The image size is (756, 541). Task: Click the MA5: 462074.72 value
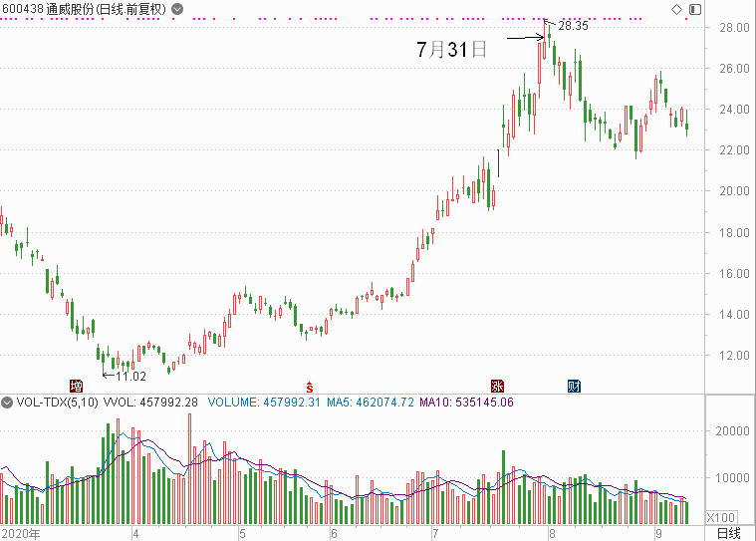371,403
